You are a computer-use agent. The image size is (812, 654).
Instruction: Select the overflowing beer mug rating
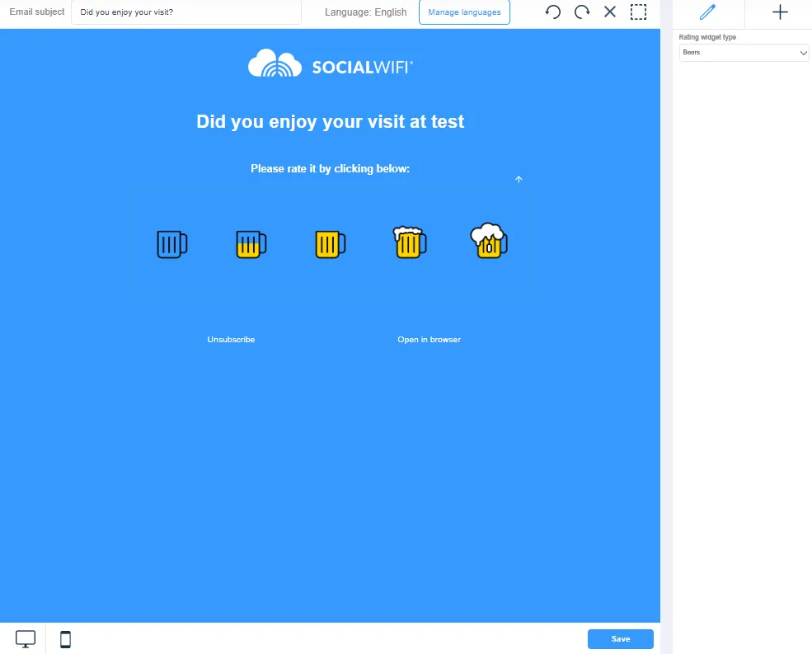(489, 241)
